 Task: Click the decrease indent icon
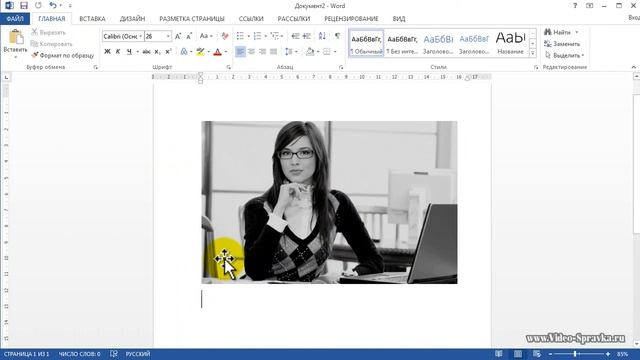(296, 36)
